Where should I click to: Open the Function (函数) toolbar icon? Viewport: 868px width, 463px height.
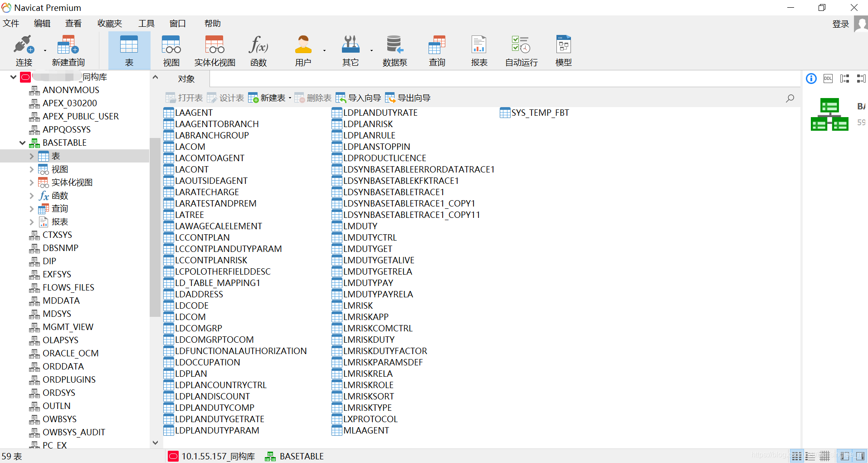pos(258,50)
